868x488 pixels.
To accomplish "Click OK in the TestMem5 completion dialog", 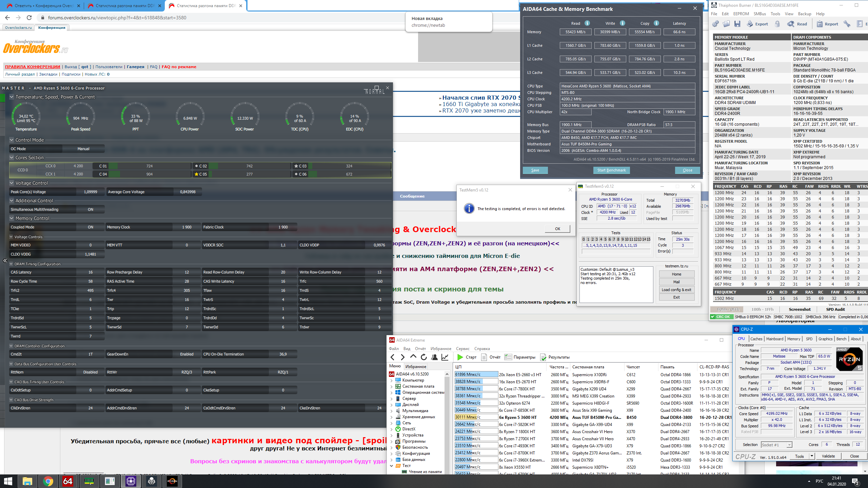I will click(x=557, y=229).
